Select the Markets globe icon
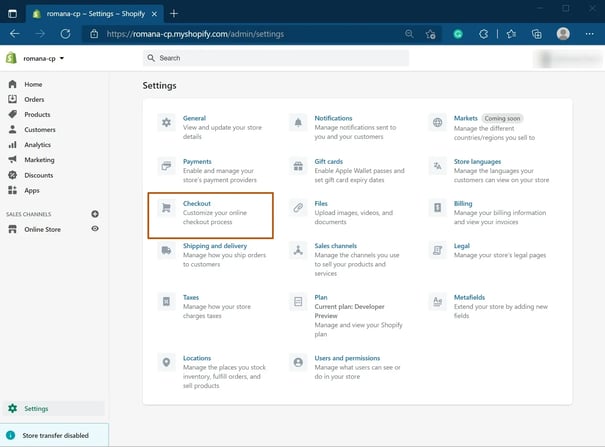The width and height of the screenshot is (605, 447). [x=437, y=123]
